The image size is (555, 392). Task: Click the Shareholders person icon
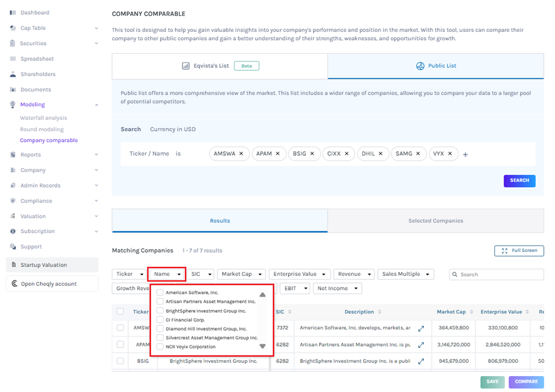[13, 74]
